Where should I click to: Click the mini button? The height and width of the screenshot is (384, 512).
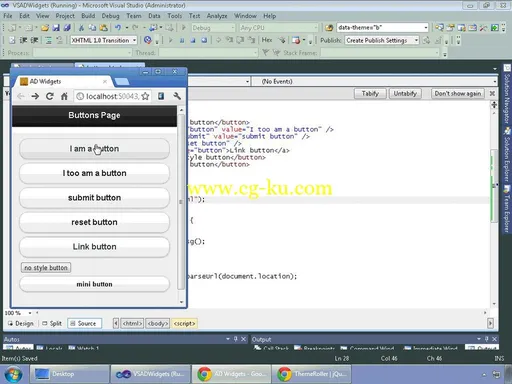pos(94,284)
